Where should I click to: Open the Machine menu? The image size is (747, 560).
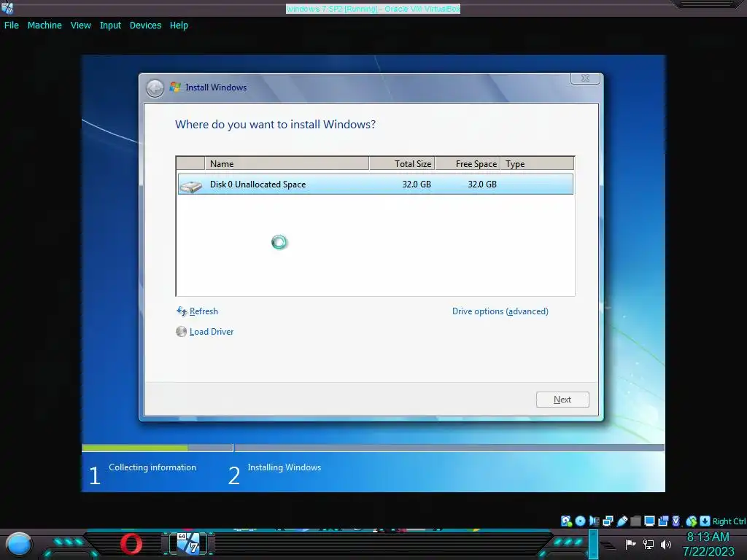[44, 26]
